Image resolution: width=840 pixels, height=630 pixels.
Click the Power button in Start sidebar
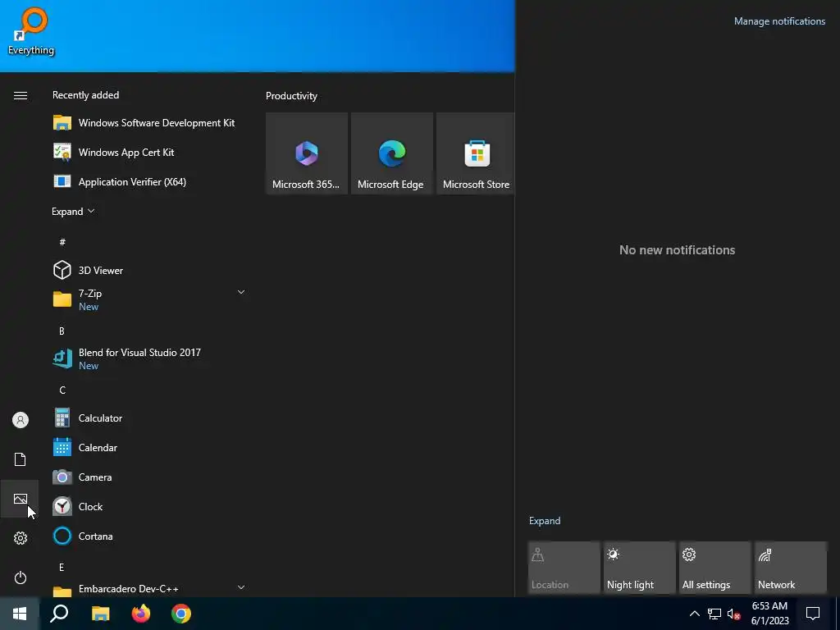(x=21, y=577)
